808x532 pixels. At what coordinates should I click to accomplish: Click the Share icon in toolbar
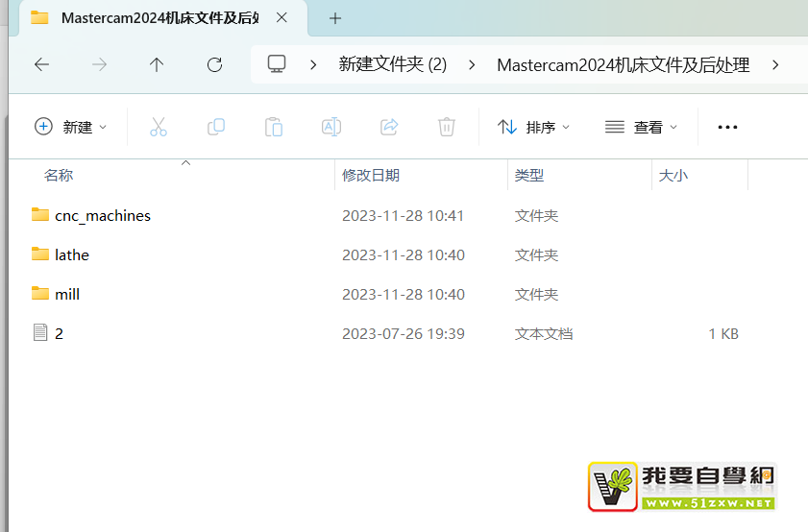[389, 127]
